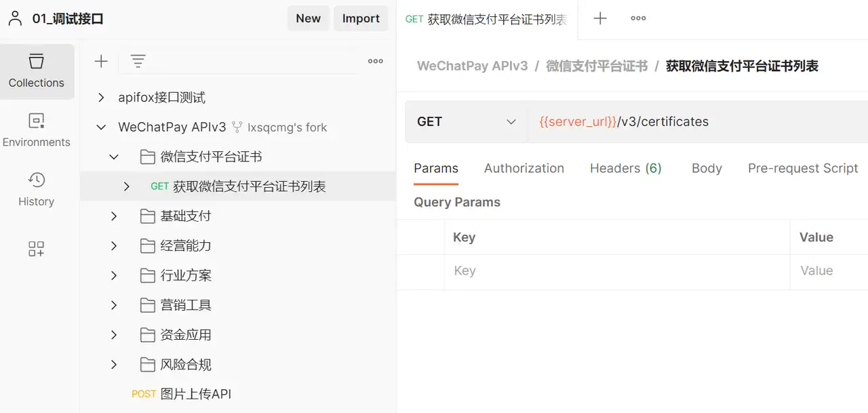
Task: Click the Key input field in Query Params
Action: click(x=617, y=271)
